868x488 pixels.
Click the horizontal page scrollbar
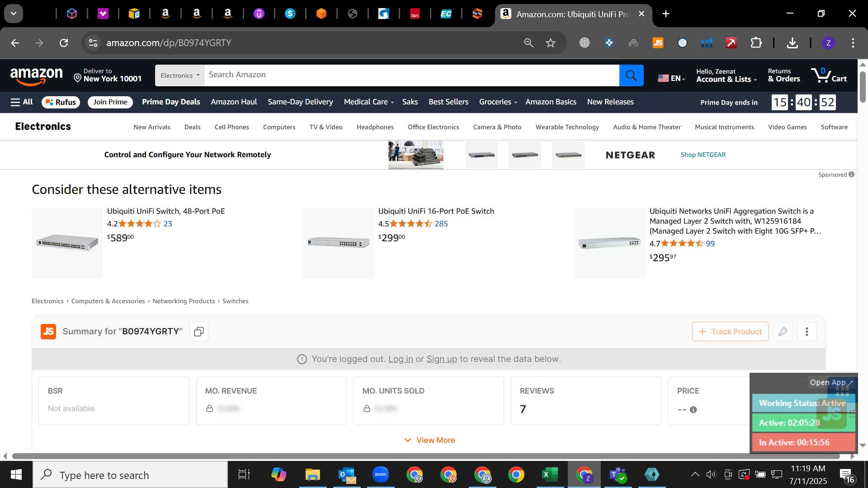click(x=425, y=456)
